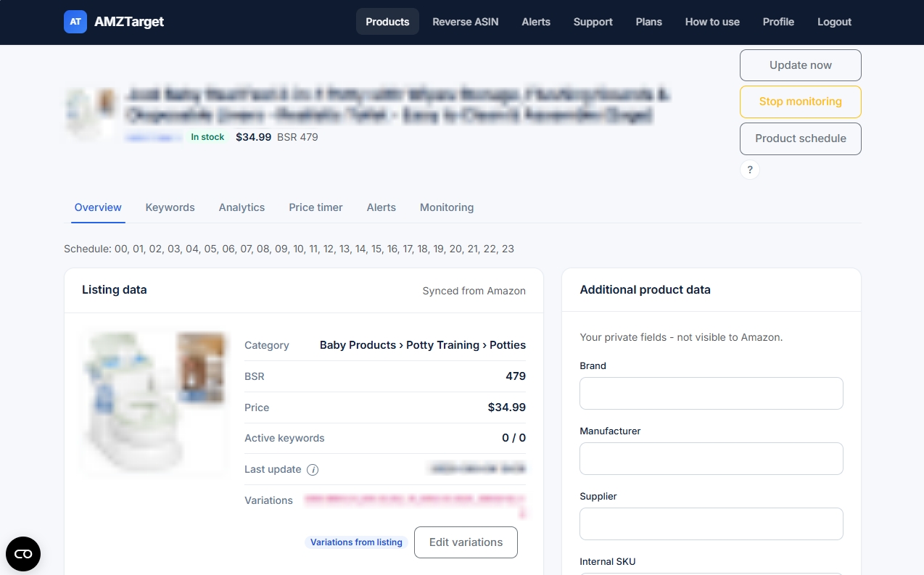The image size is (924, 575).
Task: Open the Products nav item
Action: (x=387, y=22)
